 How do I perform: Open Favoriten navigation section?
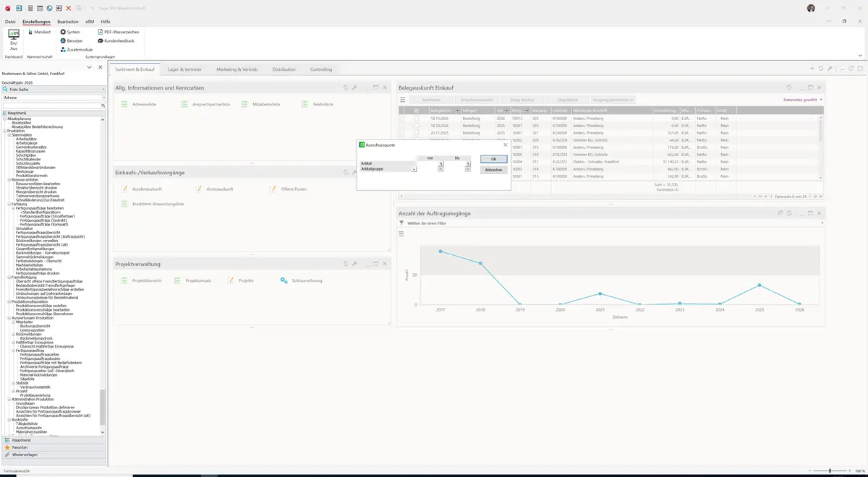tap(54, 447)
